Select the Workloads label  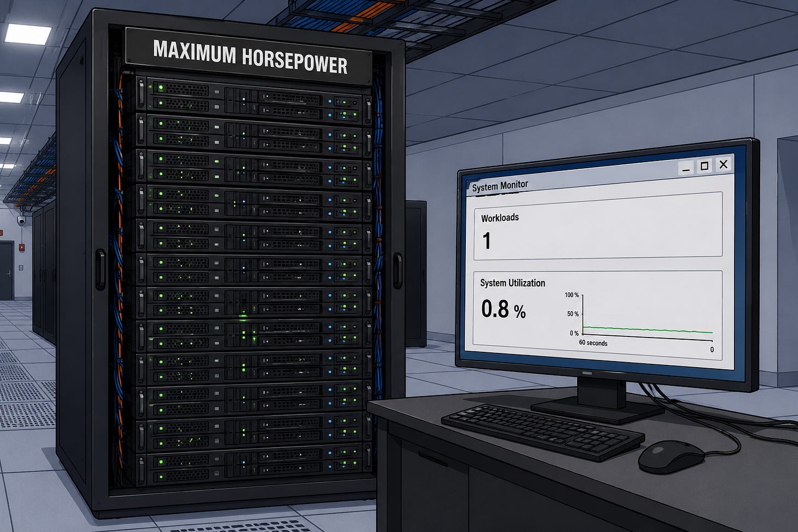tap(500, 218)
